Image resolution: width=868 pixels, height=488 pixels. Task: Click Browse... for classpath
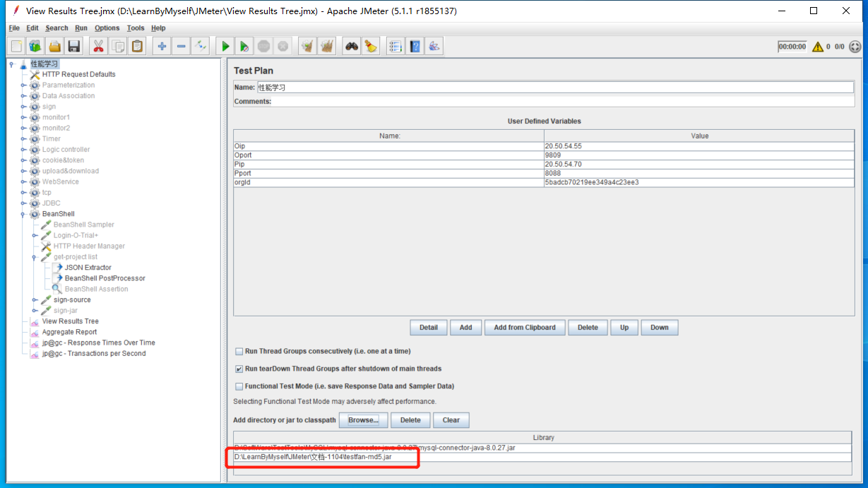(x=364, y=420)
